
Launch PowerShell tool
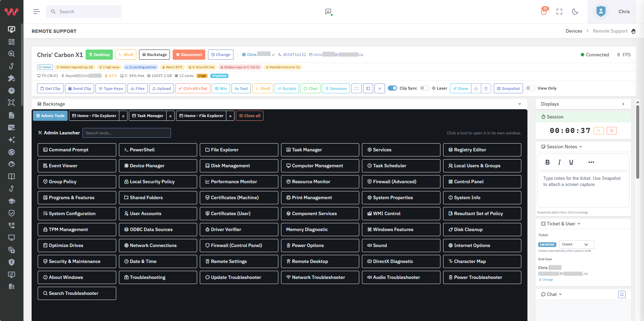click(158, 150)
